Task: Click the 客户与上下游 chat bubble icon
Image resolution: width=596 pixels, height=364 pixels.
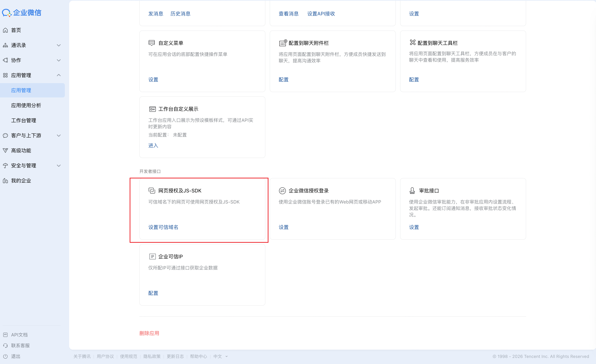Action: (5, 136)
